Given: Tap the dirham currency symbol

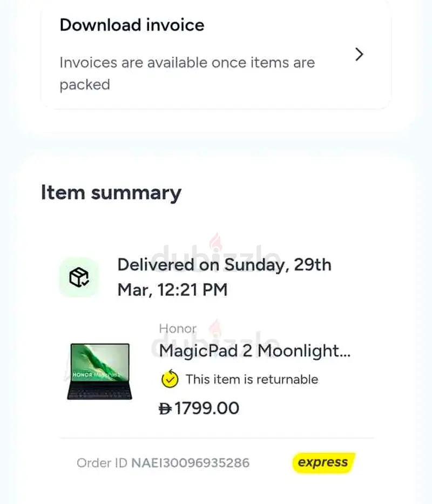Looking at the screenshot, I should 165,408.
